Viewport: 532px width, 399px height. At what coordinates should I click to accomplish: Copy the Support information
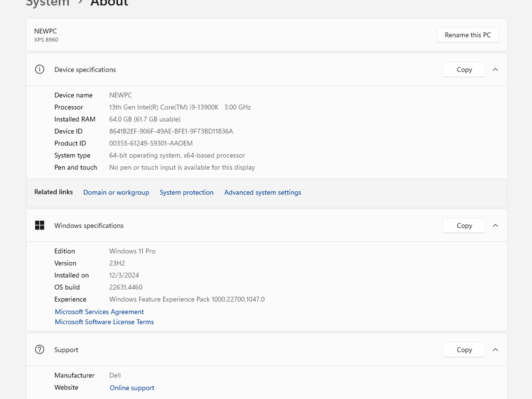pyautogui.click(x=464, y=349)
